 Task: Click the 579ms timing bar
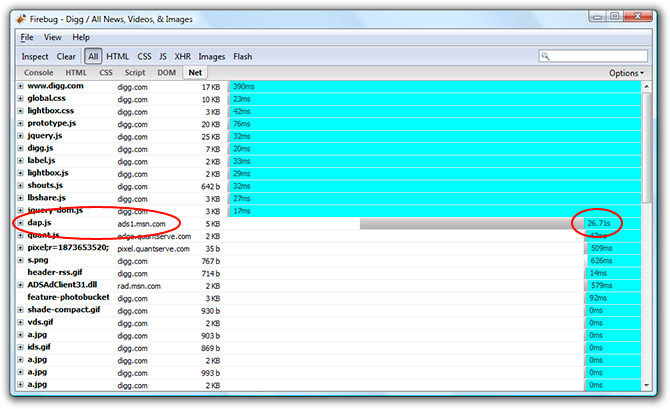(613, 285)
